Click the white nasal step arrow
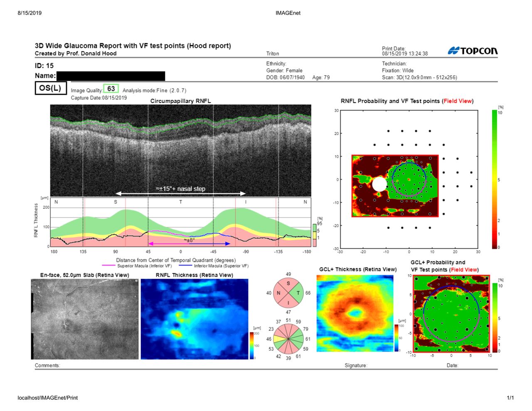Image resolution: width=532 pixels, height=411 pixels. point(181,193)
